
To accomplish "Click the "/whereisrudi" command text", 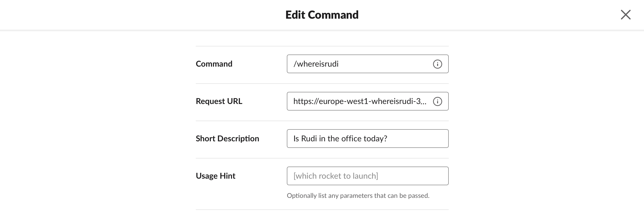I will pyautogui.click(x=316, y=64).
